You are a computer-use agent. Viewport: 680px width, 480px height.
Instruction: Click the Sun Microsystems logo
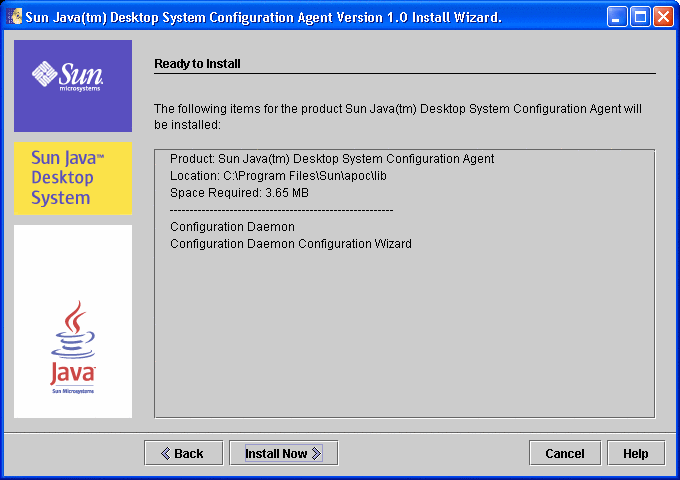pos(73,86)
